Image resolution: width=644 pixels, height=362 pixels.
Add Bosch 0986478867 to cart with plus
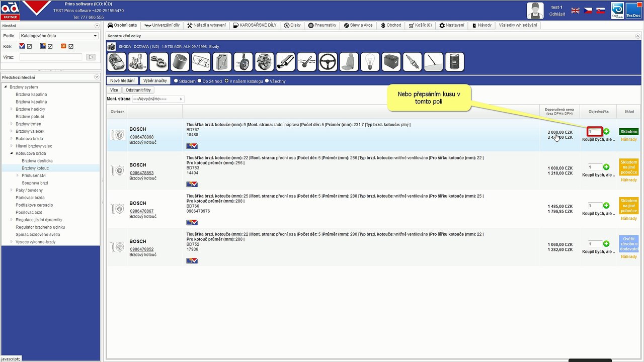tap(606, 206)
